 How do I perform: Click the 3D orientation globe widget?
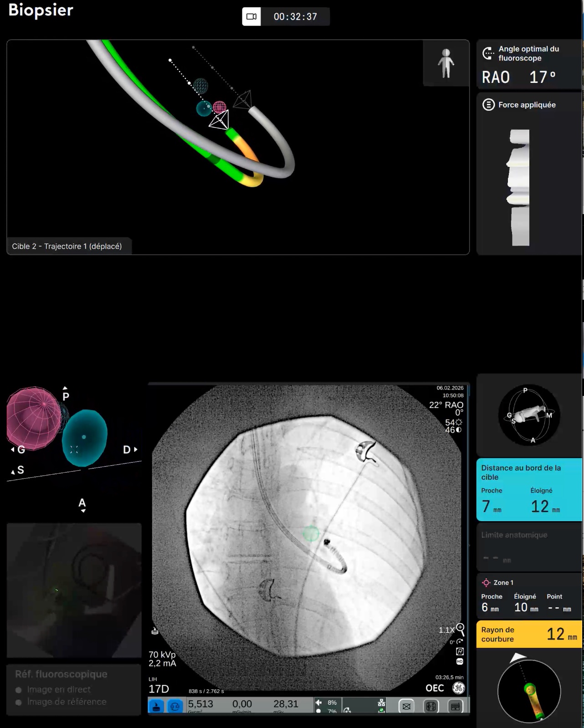pos(528,415)
